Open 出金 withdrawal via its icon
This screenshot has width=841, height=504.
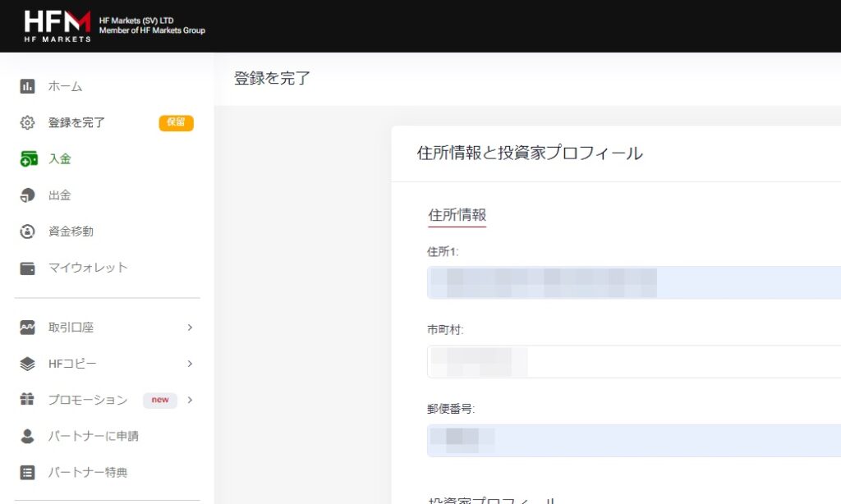(x=27, y=195)
